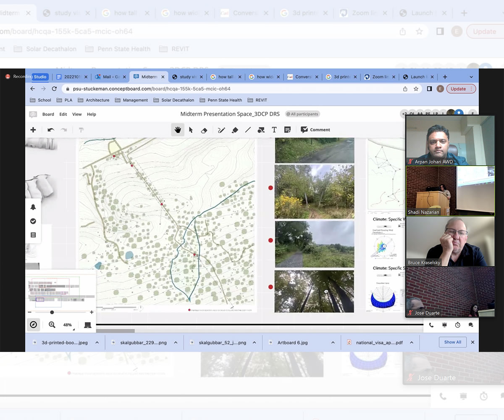The width and height of the screenshot is (504, 420).
Task: Expand options for skalgubbar_229....png download
Action: pos(176,343)
